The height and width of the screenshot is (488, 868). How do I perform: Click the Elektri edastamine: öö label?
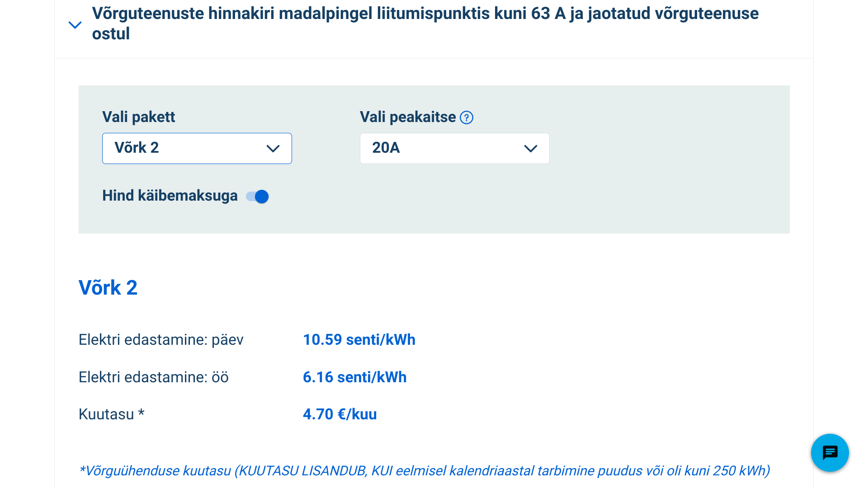pos(153,377)
